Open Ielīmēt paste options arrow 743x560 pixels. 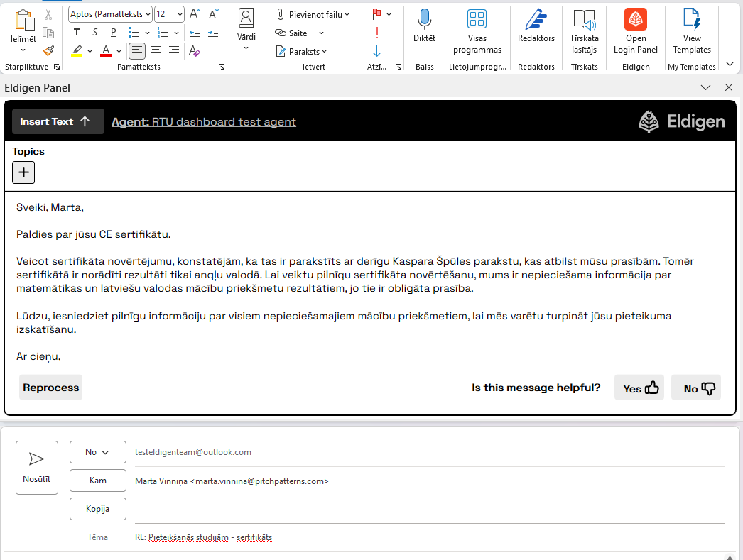pos(23,50)
